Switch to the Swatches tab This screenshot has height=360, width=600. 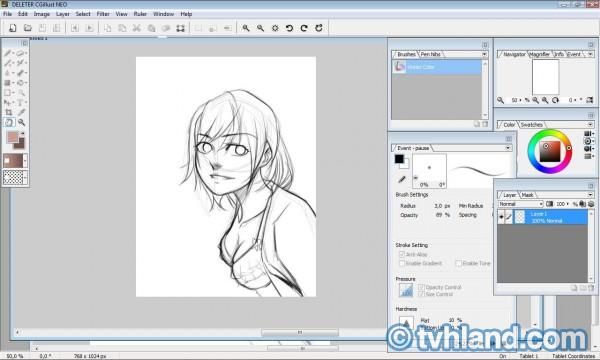pyautogui.click(x=531, y=125)
